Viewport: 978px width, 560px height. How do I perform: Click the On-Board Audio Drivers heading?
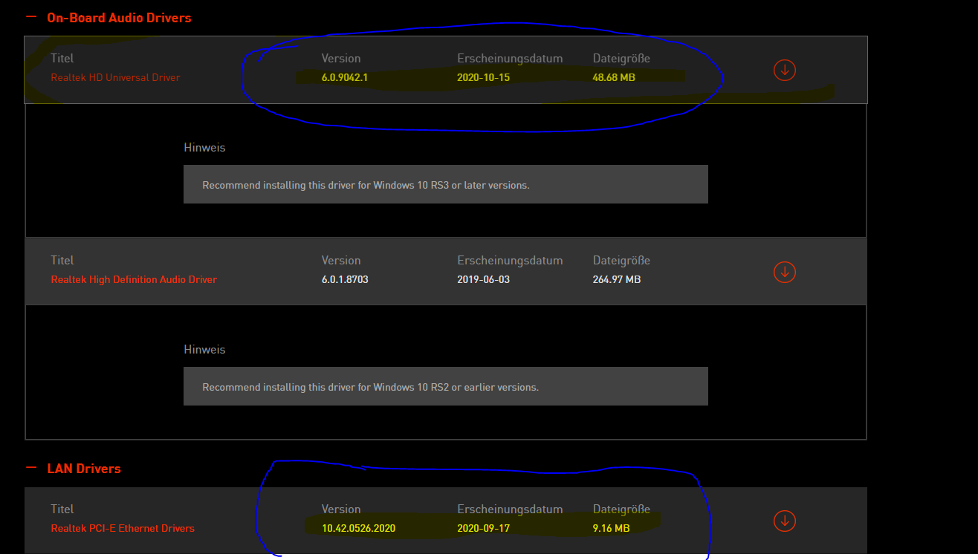coord(119,17)
